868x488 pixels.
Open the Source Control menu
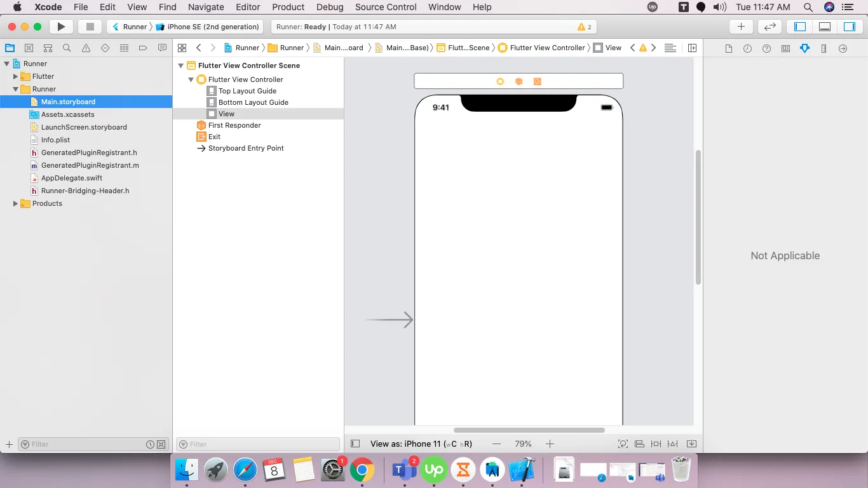[386, 7]
